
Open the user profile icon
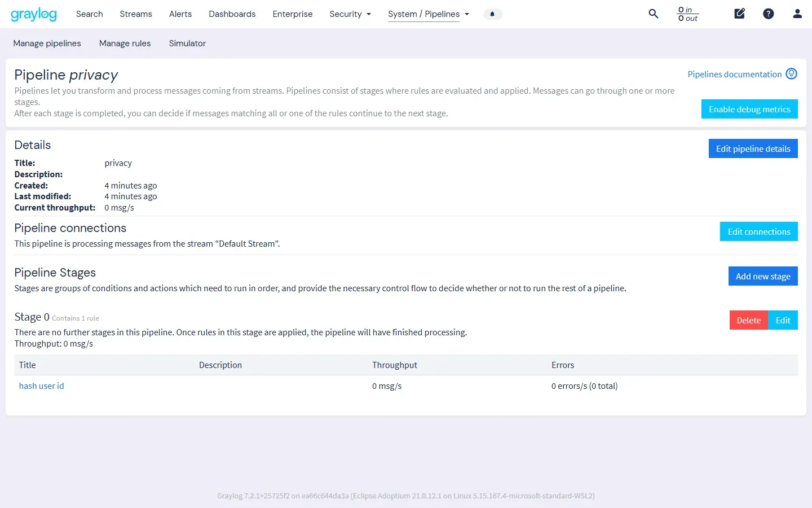coord(797,14)
